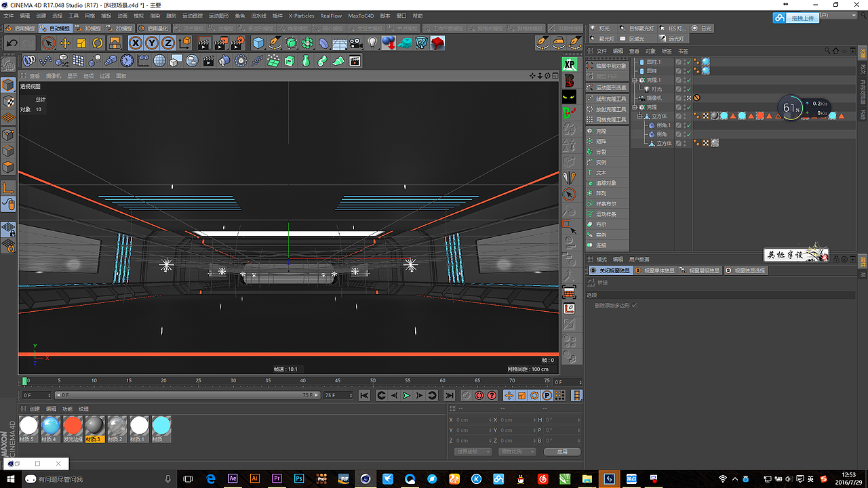Click the Undo arrow icon
The image size is (868, 488).
coord(12,43)
